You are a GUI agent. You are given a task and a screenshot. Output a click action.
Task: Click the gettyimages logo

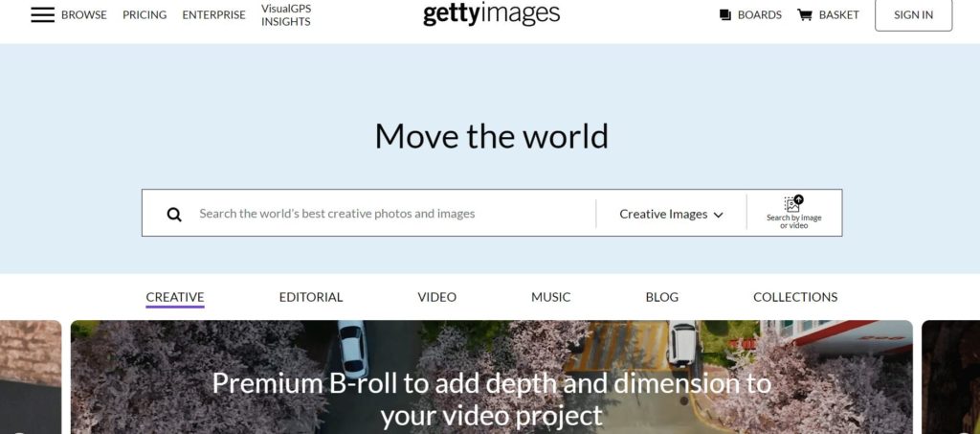tap(491, 13)
